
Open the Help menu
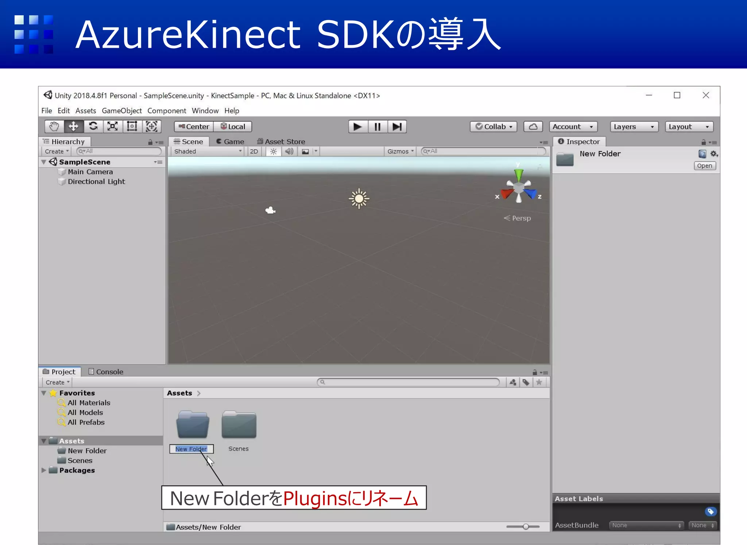tap(232, 110)
